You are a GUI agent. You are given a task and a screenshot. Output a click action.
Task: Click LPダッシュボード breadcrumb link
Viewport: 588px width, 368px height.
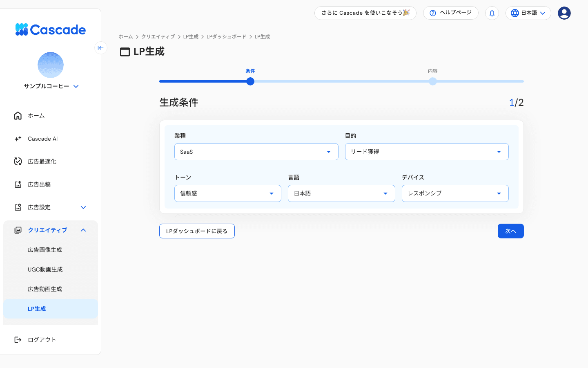coord(226,37)
